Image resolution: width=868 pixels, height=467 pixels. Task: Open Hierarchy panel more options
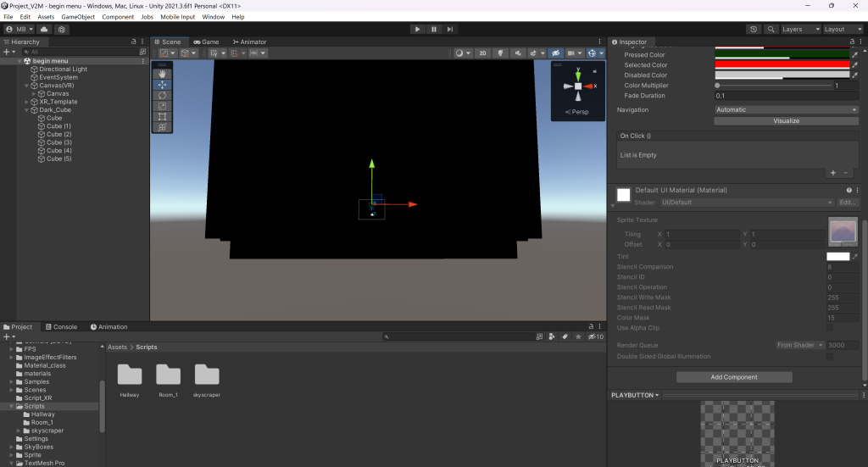142,42
